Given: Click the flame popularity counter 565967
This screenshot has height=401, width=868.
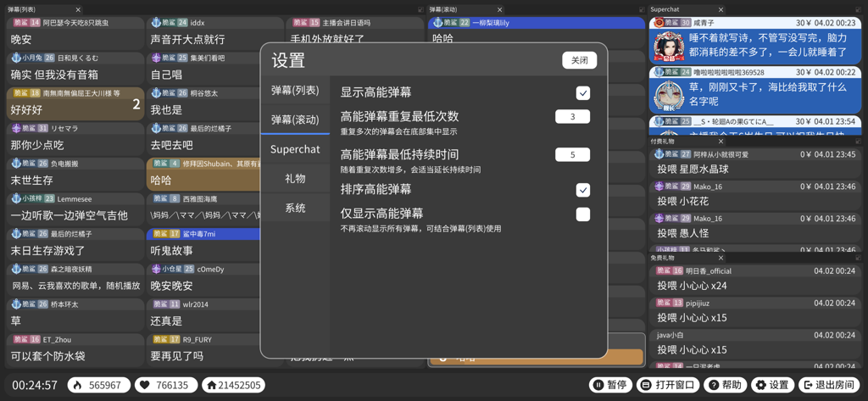Looking at the screenshot, I should coord(99,385).
